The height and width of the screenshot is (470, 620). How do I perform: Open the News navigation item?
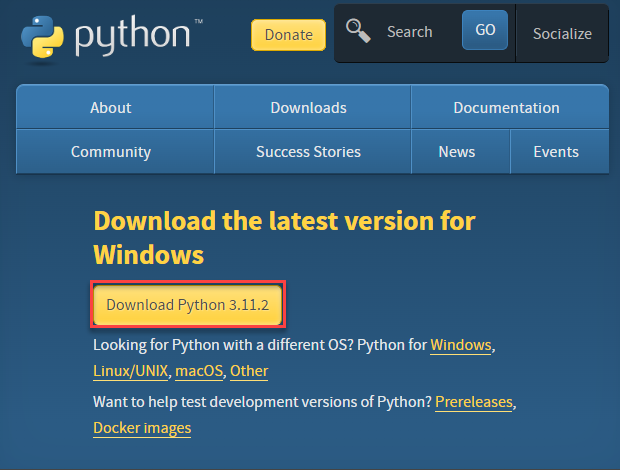coord(457,152)
